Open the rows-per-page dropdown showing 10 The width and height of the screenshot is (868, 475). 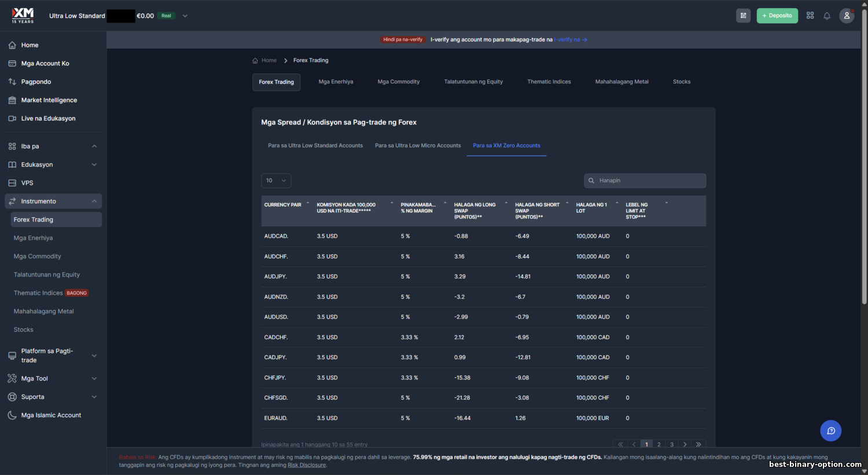[x=276, y=181]
